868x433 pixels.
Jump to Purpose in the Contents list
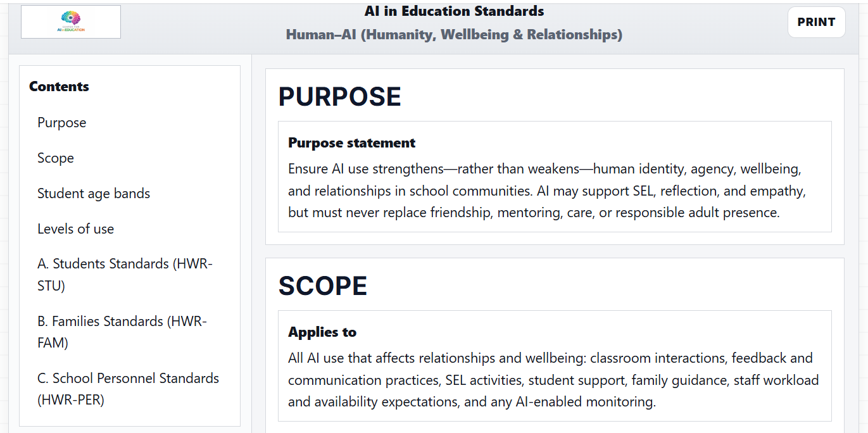[61, 123]
